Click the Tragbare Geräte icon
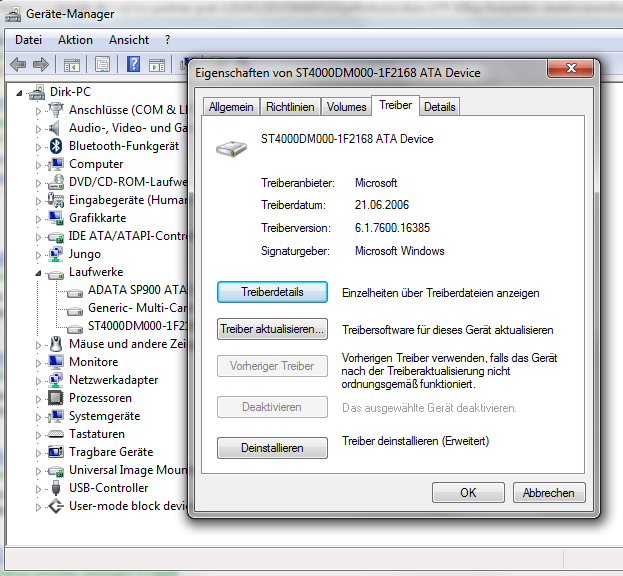The height and width of the screenshot is (576, 623). click(56, 452)
